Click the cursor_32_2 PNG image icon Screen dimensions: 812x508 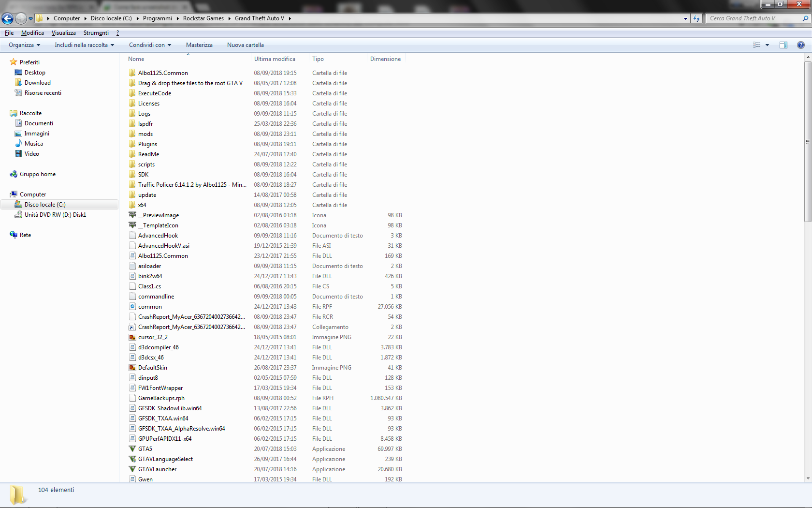(x=132, y=337)
